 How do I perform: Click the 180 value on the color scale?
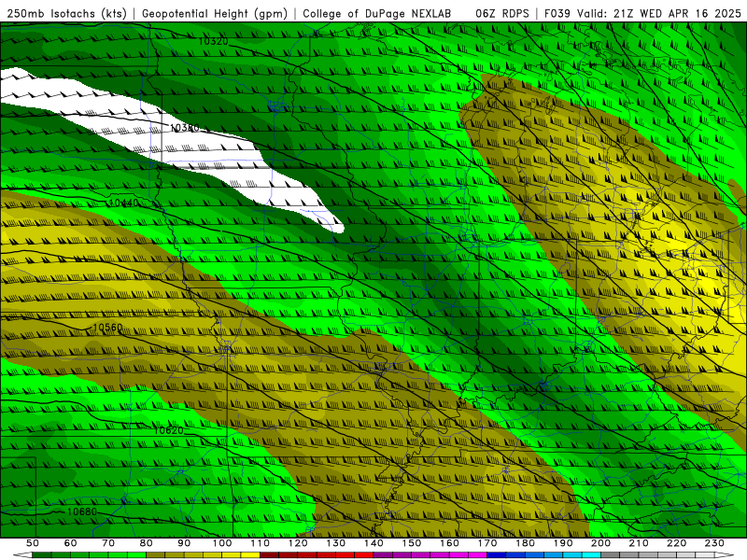pos(525,543)
